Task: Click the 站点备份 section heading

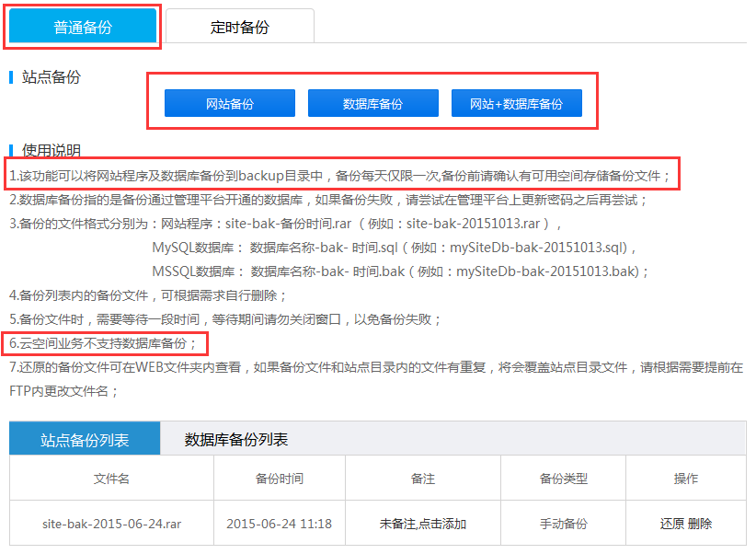Action: pos(51,77)
